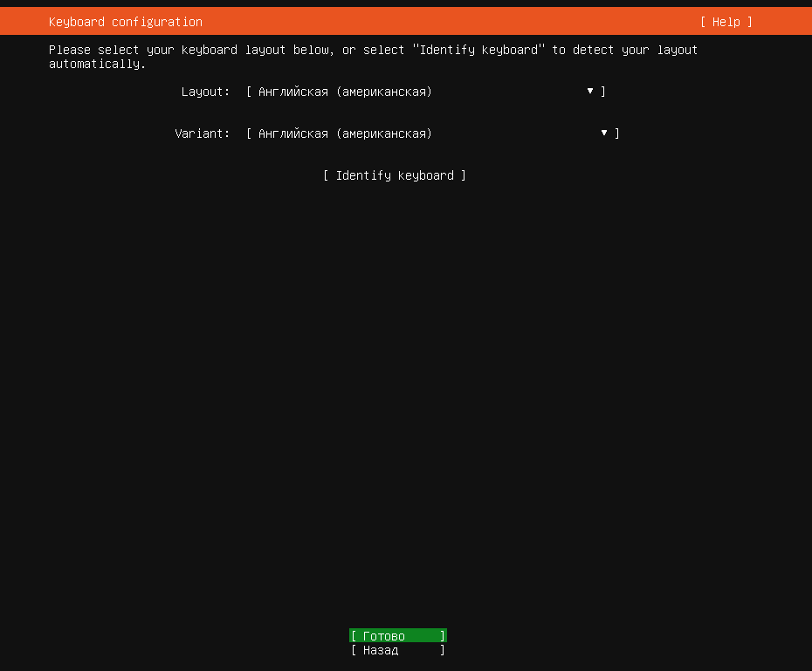Click the 'Please select your keyboard layout' instruction text
This screenshot has height=671, width=812.
[x=373, y=57]
